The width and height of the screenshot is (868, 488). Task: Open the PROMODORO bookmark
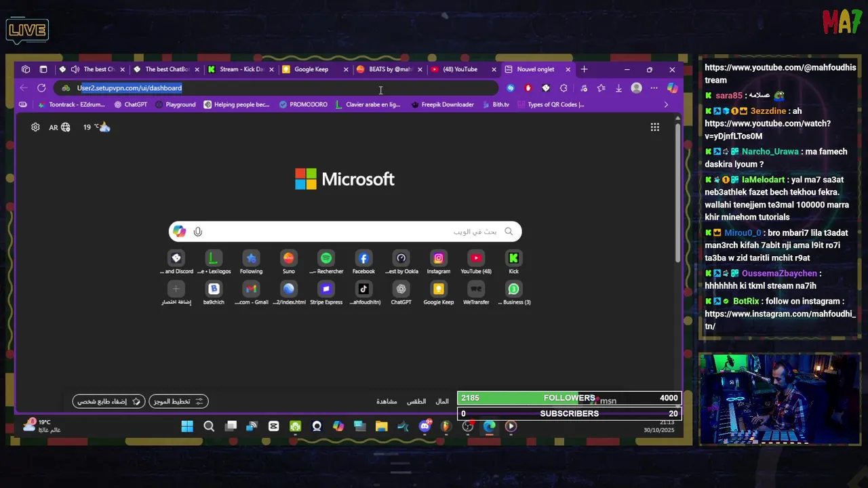pos(303,104)
